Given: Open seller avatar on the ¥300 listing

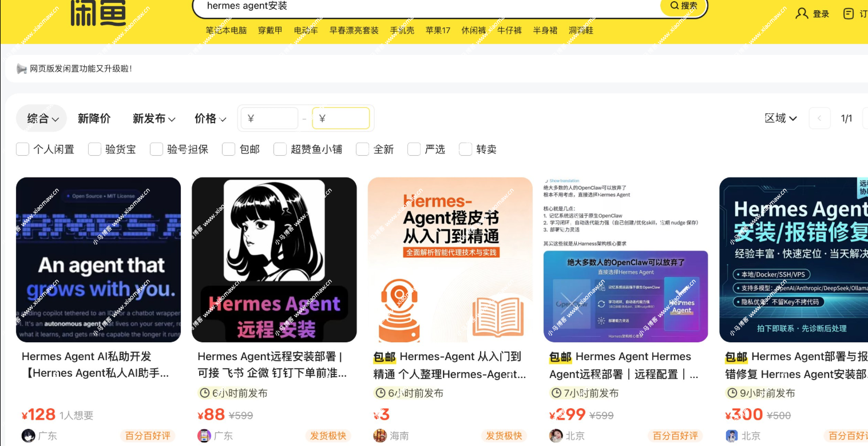Looking at the screenshot, I should pos(732,436).
